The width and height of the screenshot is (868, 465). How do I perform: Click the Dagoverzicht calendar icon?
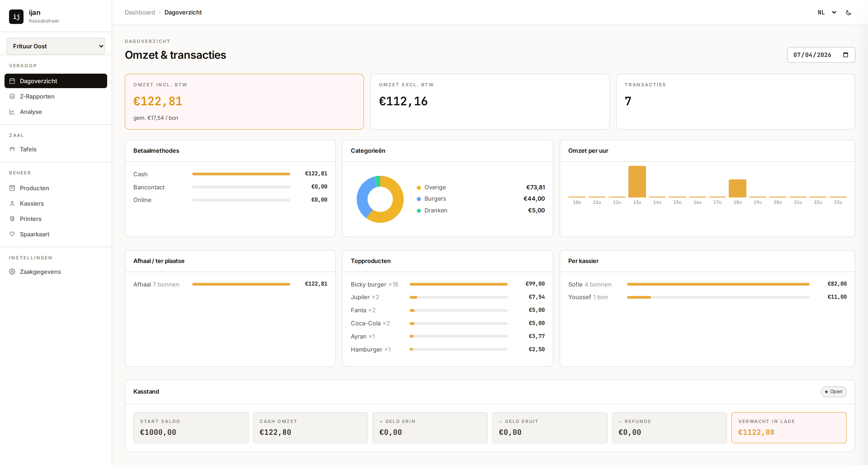[x=12, y=81]
